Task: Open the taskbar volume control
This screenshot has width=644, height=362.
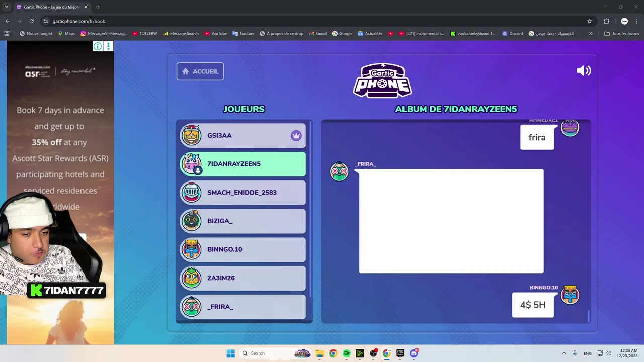Action: tap(608, 353)
